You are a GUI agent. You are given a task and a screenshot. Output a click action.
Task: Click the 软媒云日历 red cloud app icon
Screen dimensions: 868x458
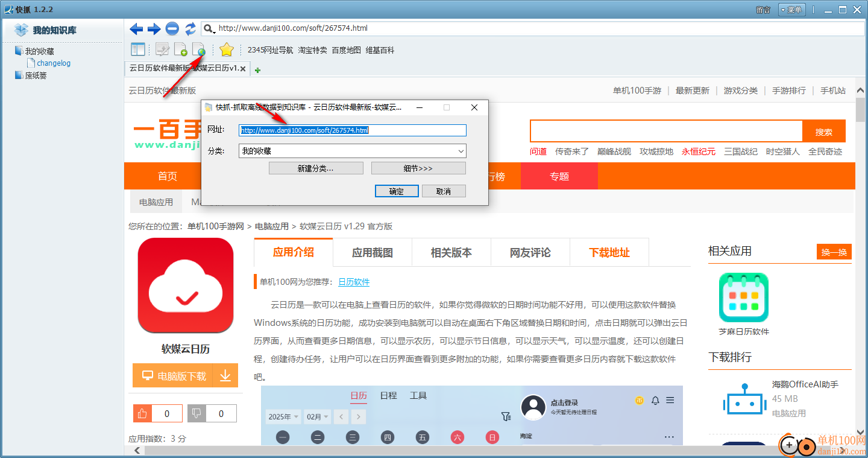[x=186, y=285]
